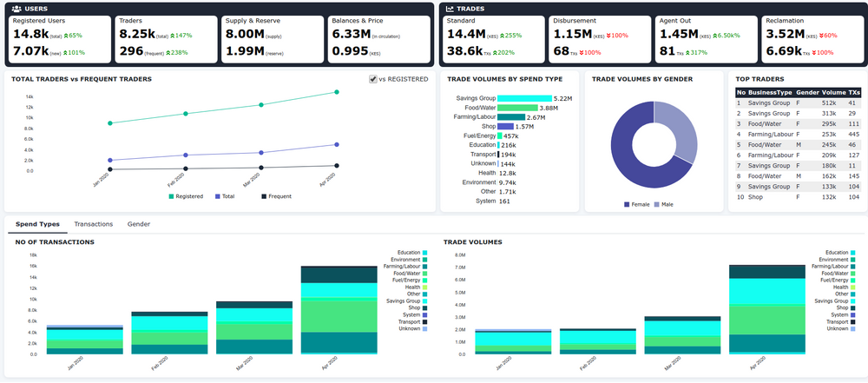The height and width of the screenshot is (383, 868).
Task: Uncheck the vs REGISTERED checkbox
Action: tap(373, 79)
